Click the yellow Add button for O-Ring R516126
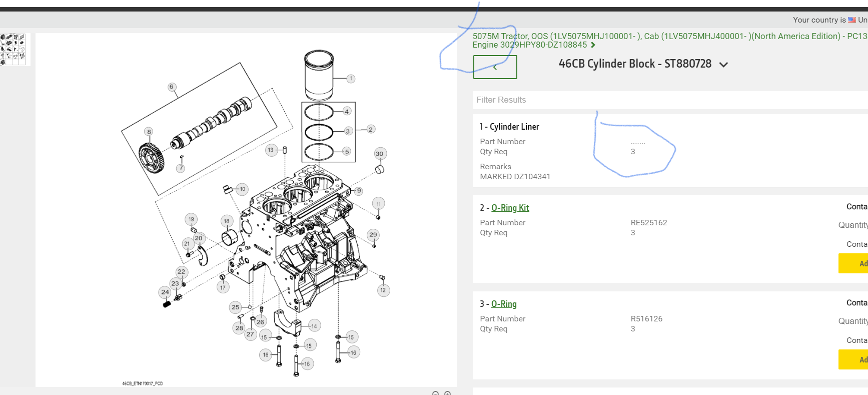Image resolution: width=868 pixels, height=395 pixels. tap(854, 359)
